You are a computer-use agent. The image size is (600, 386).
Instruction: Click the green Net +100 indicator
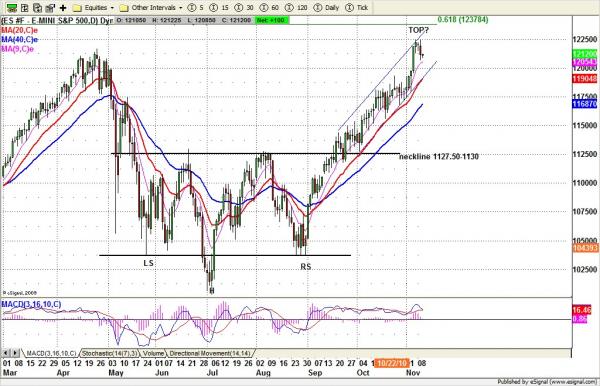(x=272, y=20)
